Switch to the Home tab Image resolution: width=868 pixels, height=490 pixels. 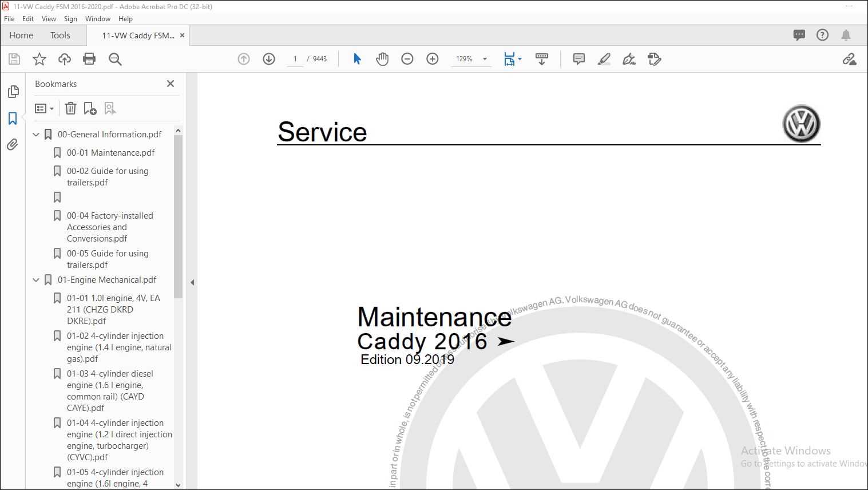tap(21, 35)
